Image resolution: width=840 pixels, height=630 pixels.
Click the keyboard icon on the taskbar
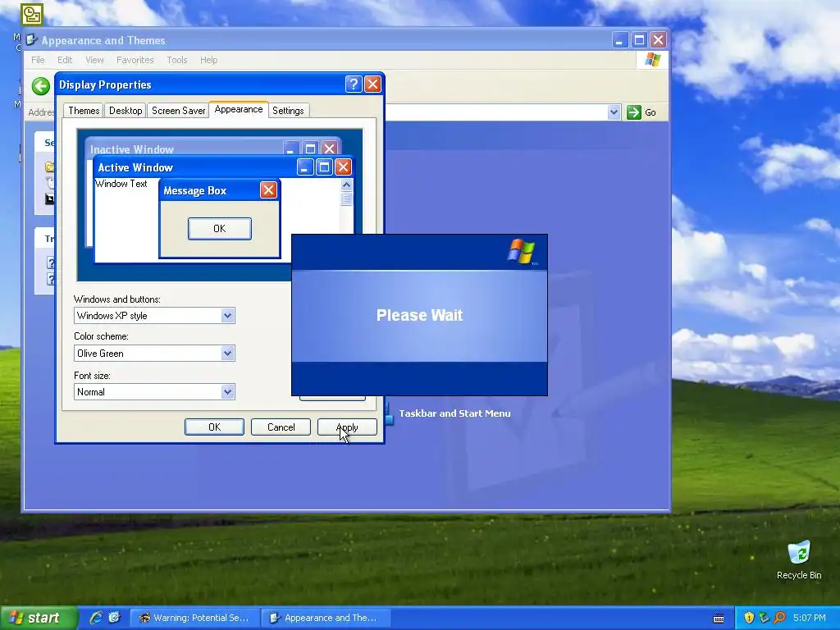click(x=719, y=619)
